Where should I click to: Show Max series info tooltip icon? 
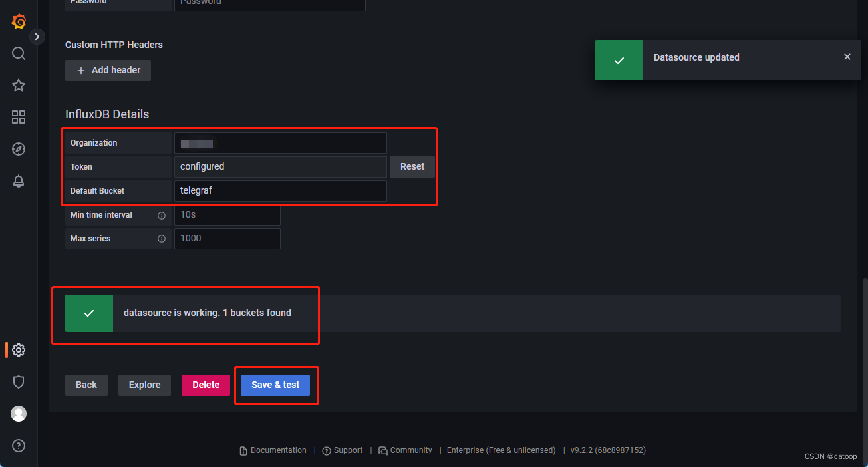(x=162, y=238)
